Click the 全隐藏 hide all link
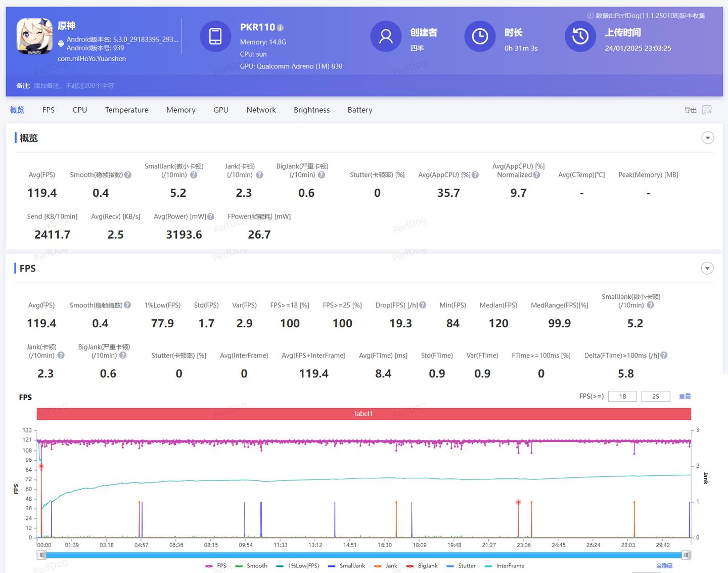This screenshot has height=573, width=728. 664,566
